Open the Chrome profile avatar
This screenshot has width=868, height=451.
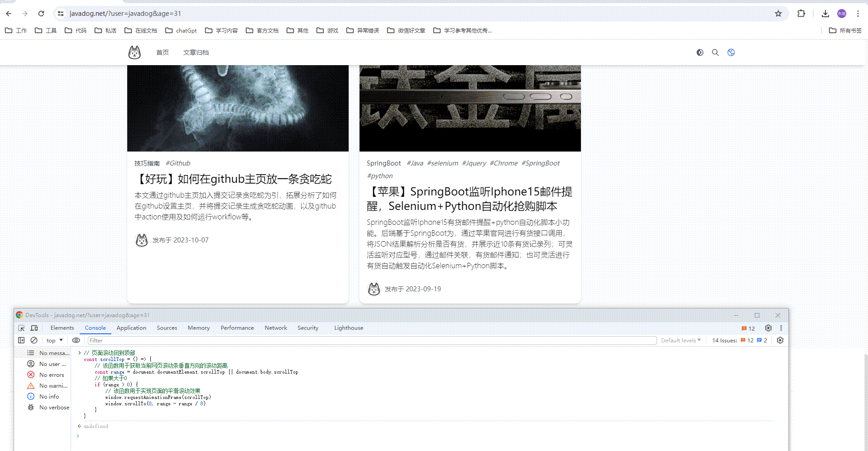pyautogui.click(x=842, y=14)
